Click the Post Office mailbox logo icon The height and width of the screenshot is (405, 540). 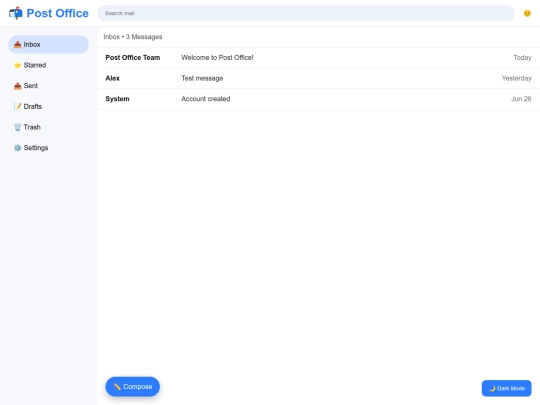click(15, 13)
